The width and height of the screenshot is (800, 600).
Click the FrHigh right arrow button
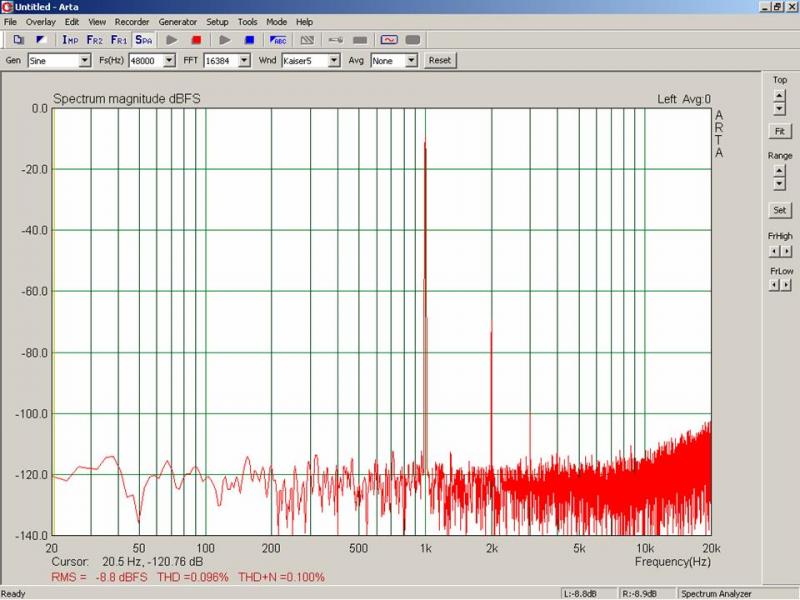[785, 249]
